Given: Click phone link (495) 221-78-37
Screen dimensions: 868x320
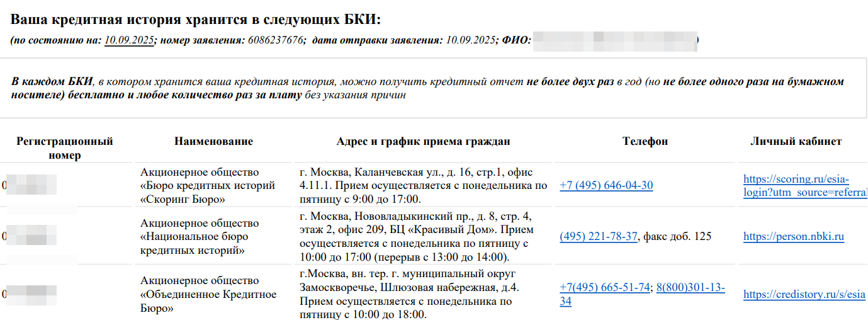Looking at the screenshot, I should click(x=599, y=237).
